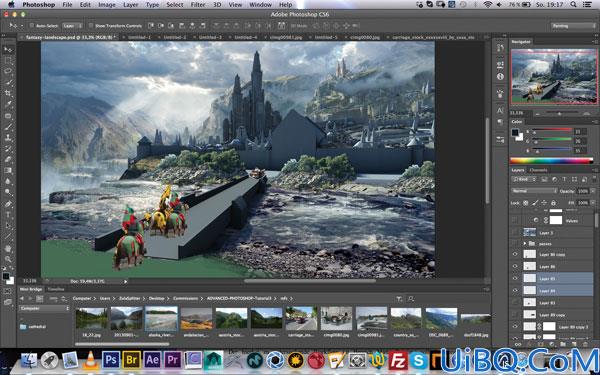Open the Filter menu

point(198,5)
